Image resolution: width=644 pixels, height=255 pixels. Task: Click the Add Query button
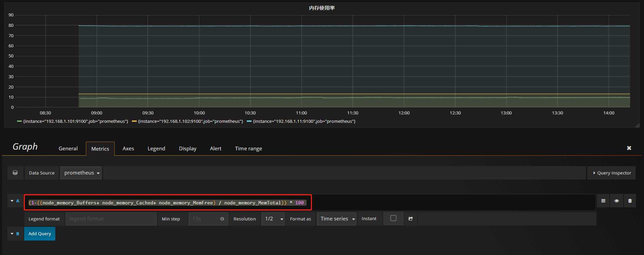pos(40,234)
